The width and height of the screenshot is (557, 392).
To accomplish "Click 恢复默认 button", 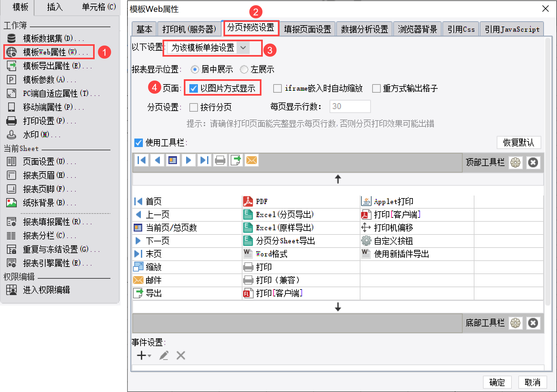I will coord(519,142).
